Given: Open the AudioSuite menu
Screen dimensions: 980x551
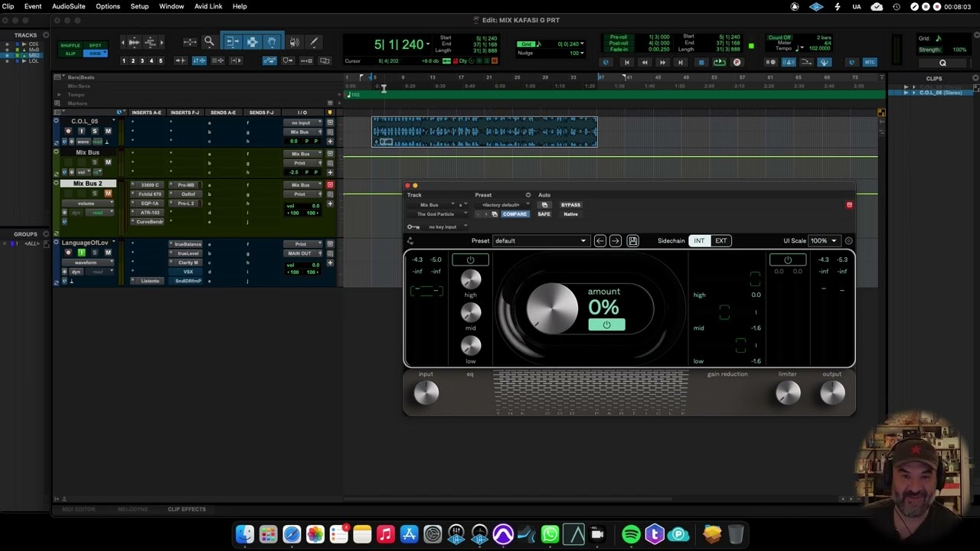Looking at the screenshot, I should click(69, 7).
